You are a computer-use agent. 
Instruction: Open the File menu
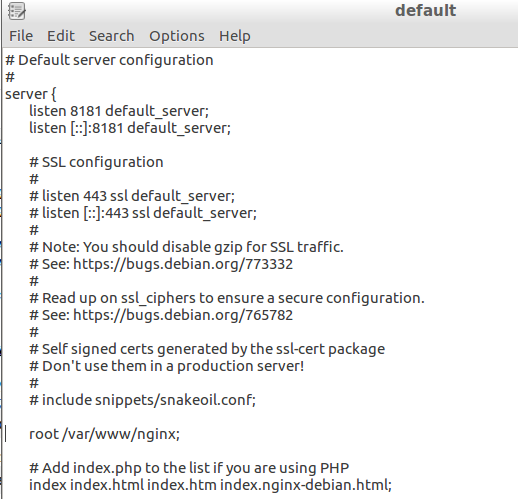click(x=21, y=36)
